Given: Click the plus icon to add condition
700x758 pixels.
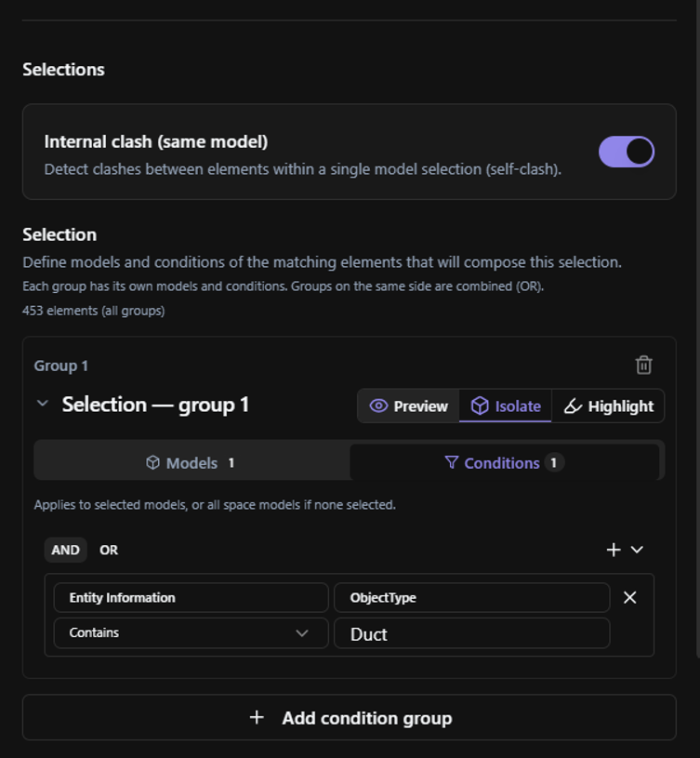Looking at the screenshot, I should 614,550.
